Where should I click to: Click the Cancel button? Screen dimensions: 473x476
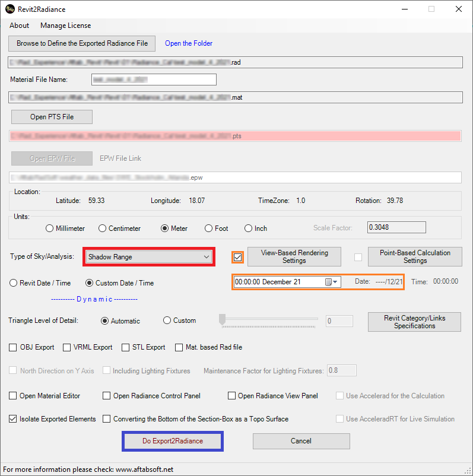pos(301,441)
